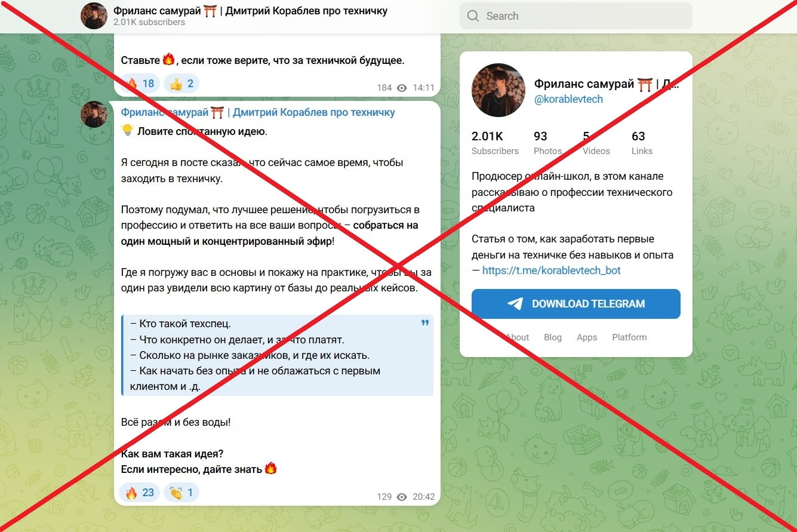Open channel avatar in the top header

click(94, 16)
